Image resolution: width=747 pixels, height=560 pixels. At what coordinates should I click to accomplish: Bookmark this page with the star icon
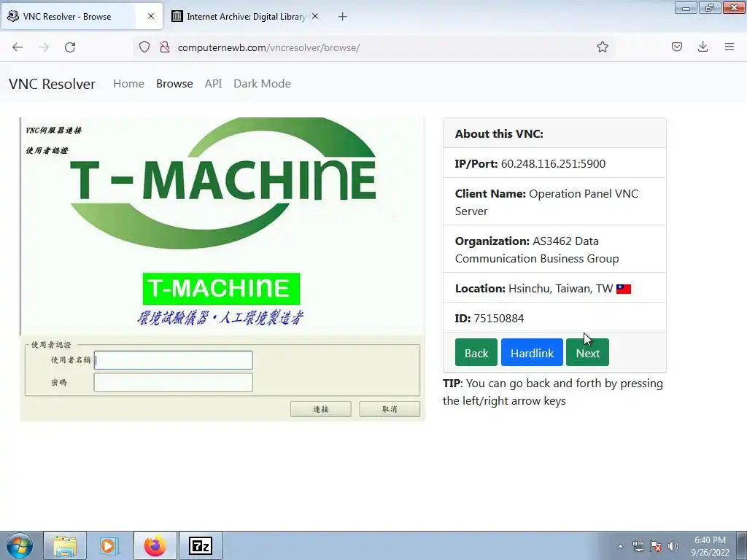tap(602, 47)
